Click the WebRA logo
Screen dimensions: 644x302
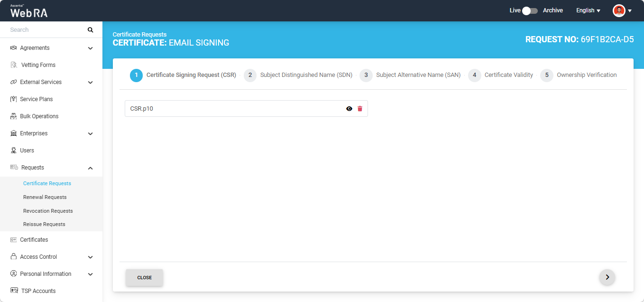29,11
